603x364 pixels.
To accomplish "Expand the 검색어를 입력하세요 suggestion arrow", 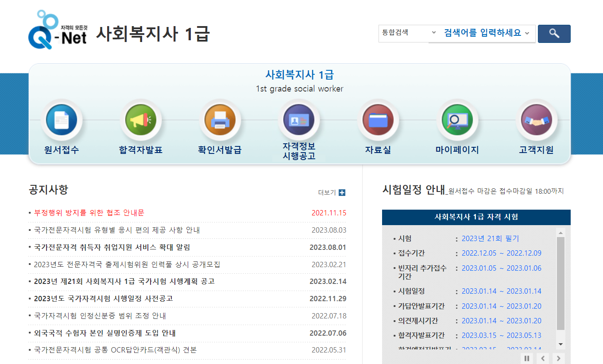I will tap(527, 33).
